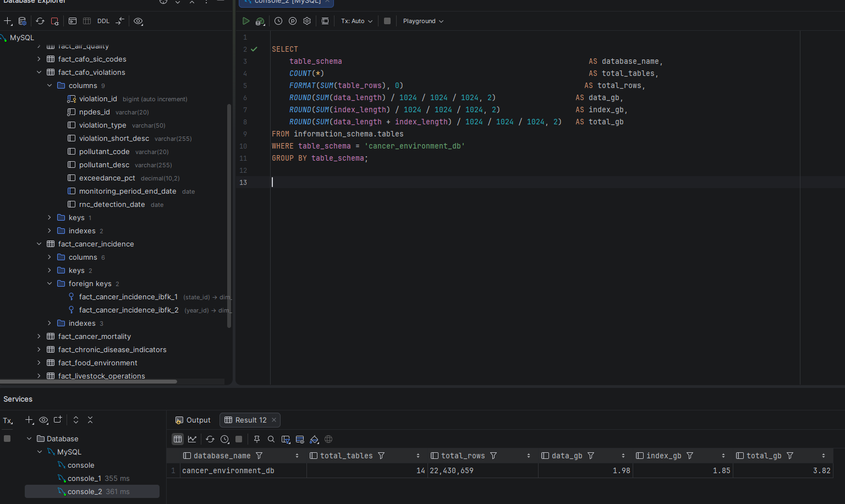
Task: Click the explorer vertical scrollbar
Action: tap(229, 216)
